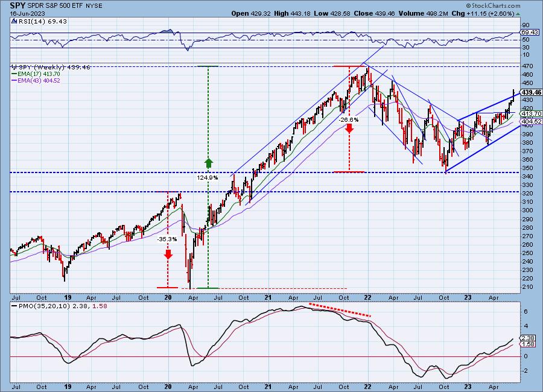The image size is (543, 392).
Task: Click the -35.3% decline annotation
Action: [x=167, y=239]
